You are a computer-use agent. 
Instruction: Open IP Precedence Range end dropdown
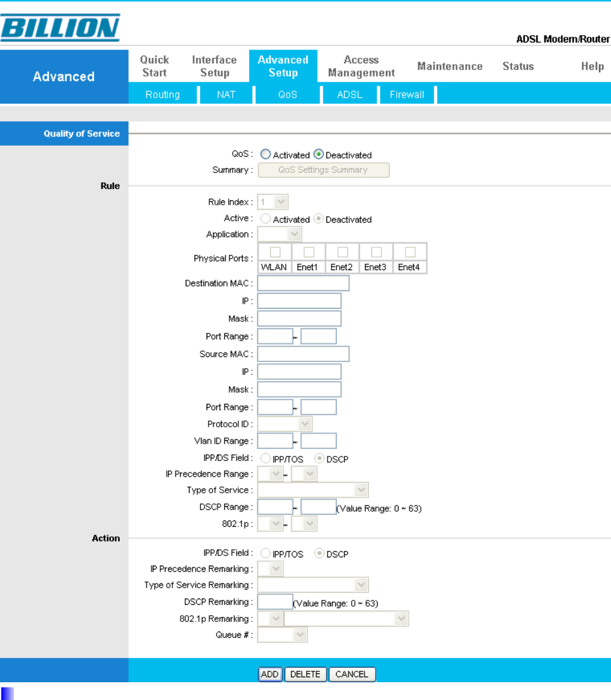click(x=304, y=474)
